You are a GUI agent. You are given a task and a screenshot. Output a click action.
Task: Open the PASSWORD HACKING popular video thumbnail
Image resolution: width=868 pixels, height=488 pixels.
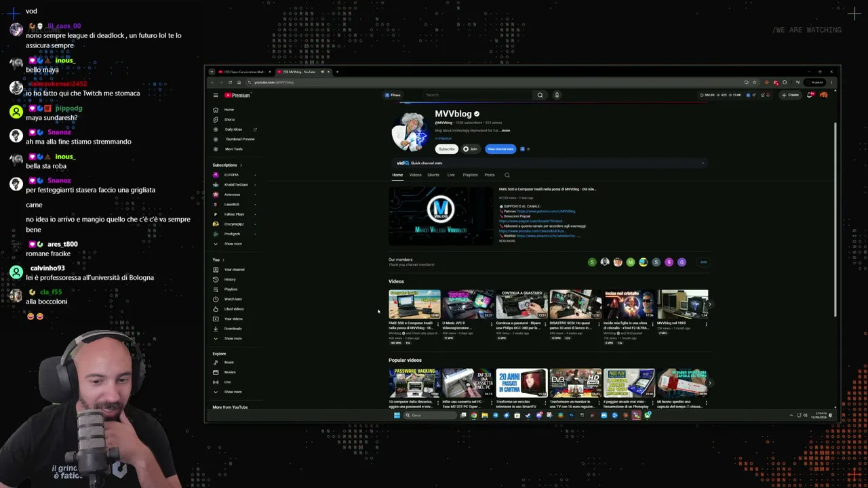[414, 383]
